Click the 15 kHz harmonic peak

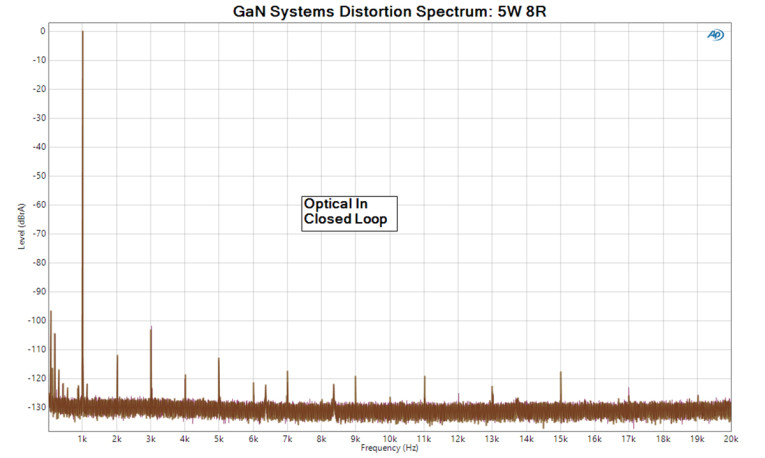[561, 373]
